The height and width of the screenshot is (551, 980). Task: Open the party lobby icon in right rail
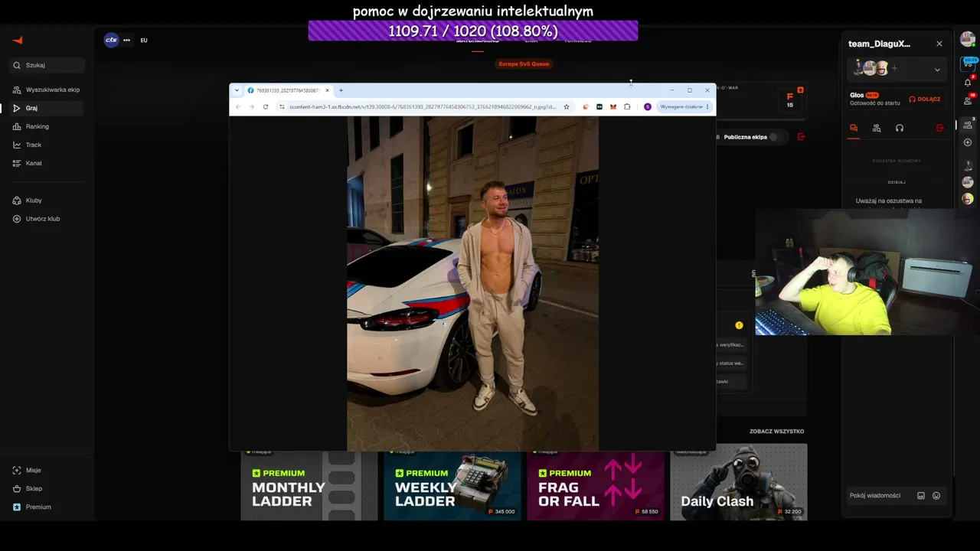tap(968, 124)
